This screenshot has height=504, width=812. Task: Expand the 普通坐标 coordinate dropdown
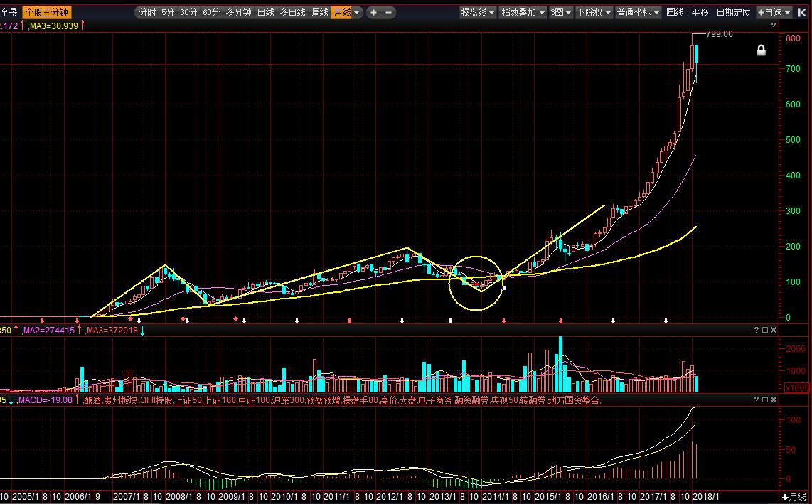tap(638, 12)
